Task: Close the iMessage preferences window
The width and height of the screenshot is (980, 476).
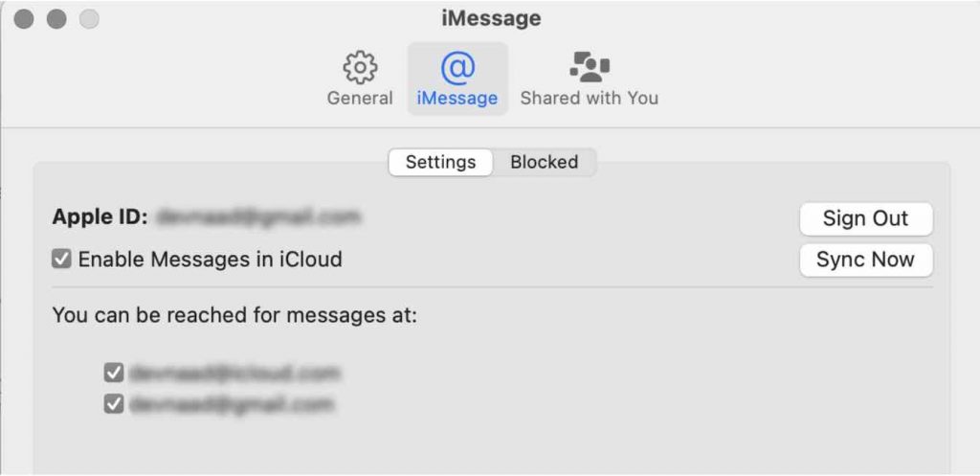Action: 24,19
